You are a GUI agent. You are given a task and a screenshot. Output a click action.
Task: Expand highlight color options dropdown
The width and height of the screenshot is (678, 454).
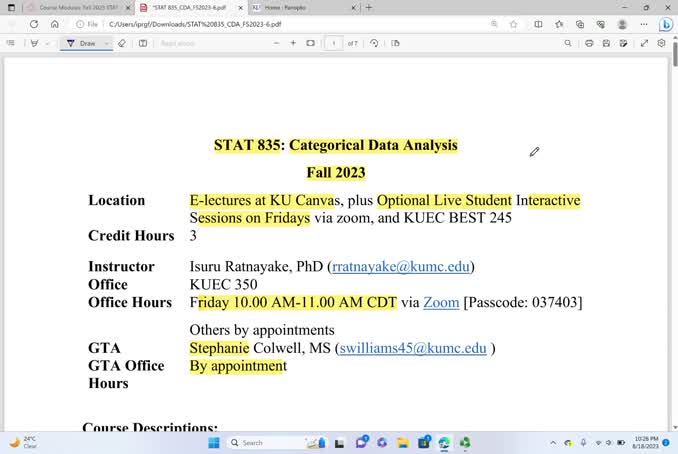48,43
